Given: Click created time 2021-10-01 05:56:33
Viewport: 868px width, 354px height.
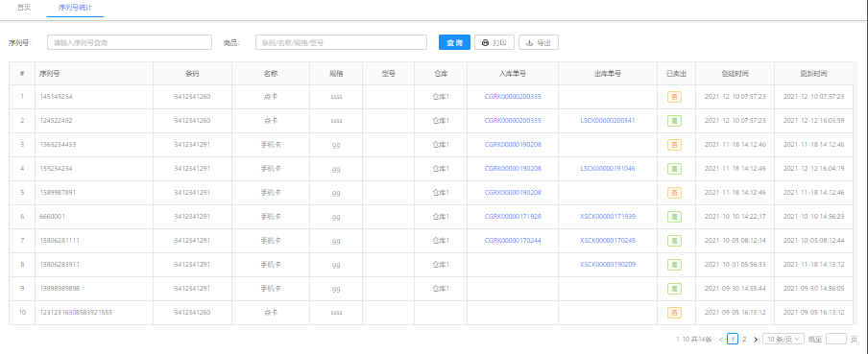Looking at the screenshot, I should [x=735, y=265].
